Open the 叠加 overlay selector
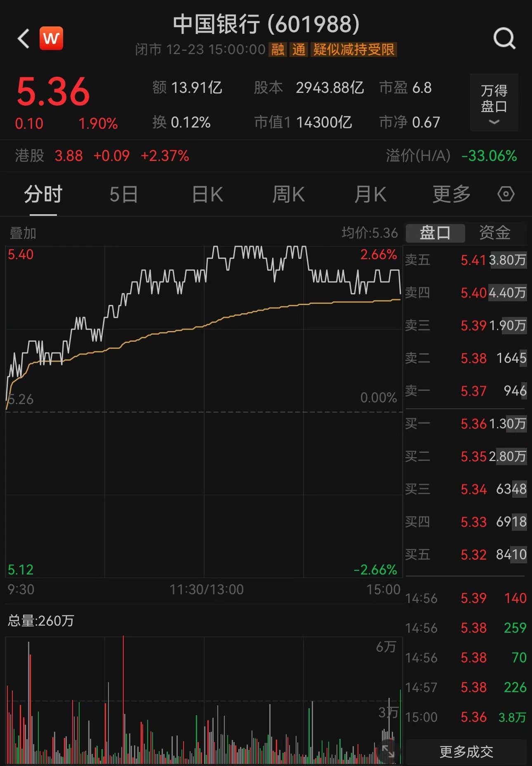The width and height of the screenshot is (532, 766). coord(23,233)
